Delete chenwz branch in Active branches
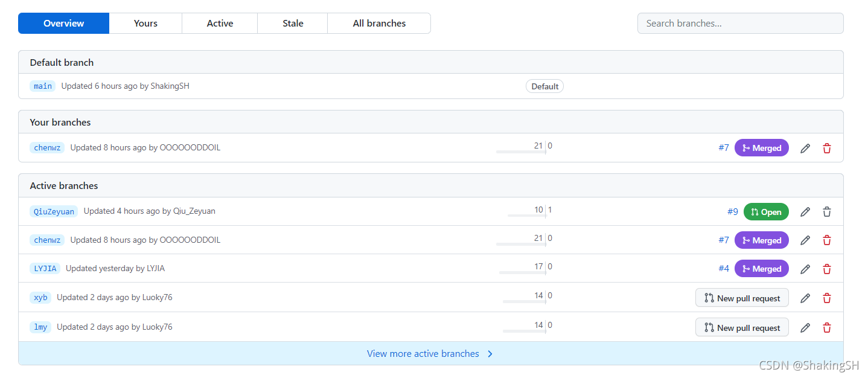This screenshot has width=868, height=378. click(x=827, y=240)
